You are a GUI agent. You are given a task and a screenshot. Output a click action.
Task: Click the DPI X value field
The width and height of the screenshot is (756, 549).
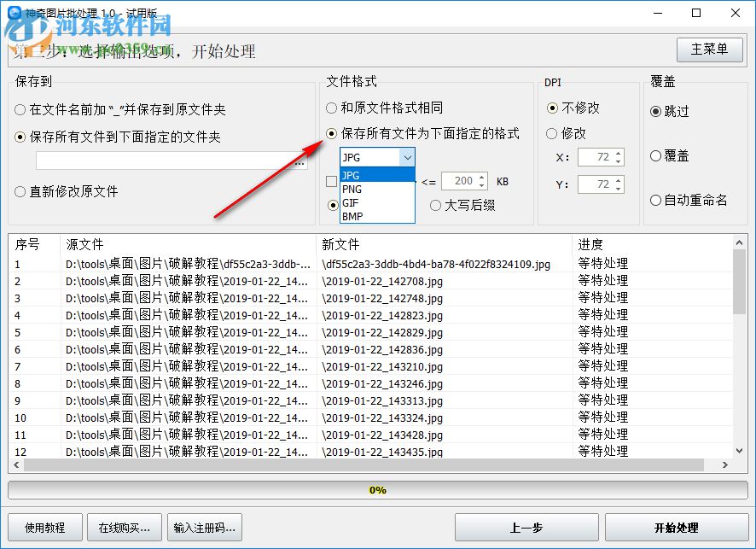pos(596,157)
